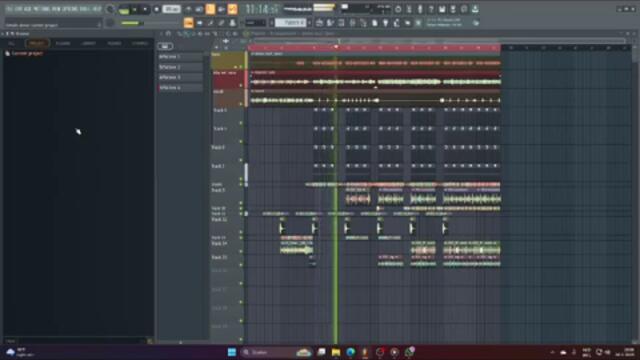Mute the red playlist track
This screenshot has width=640, height=360.
pos(241,85)
